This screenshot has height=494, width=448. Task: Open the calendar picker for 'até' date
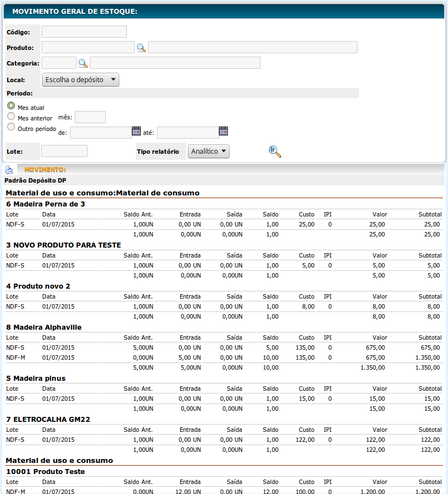[223, 132]
